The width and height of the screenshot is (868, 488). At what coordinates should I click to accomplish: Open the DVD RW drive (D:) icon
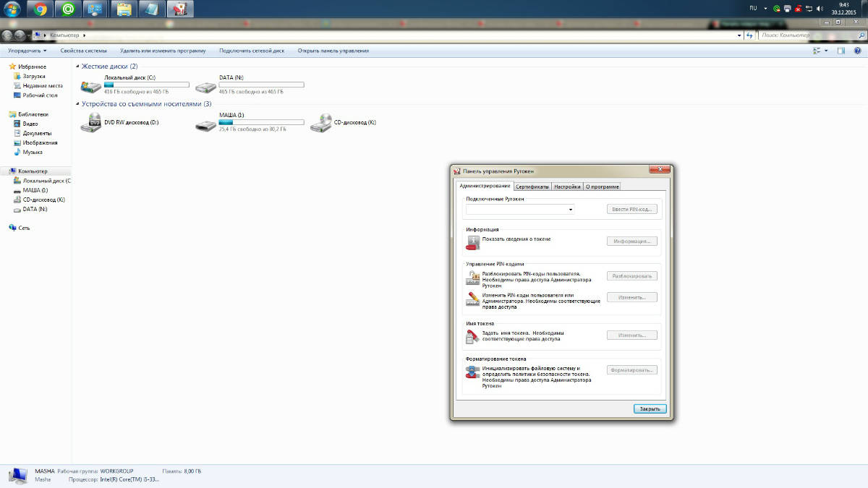pos(91,124)
